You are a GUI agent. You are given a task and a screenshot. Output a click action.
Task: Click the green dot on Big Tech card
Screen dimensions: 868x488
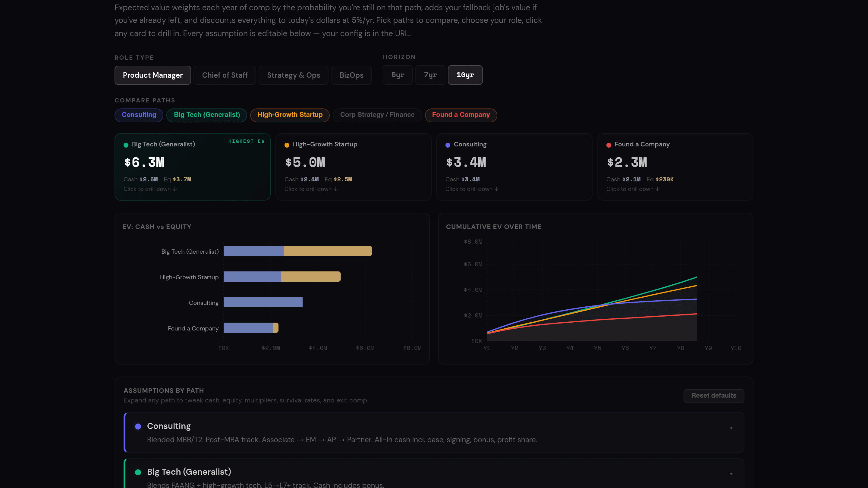tap(126, 145)
